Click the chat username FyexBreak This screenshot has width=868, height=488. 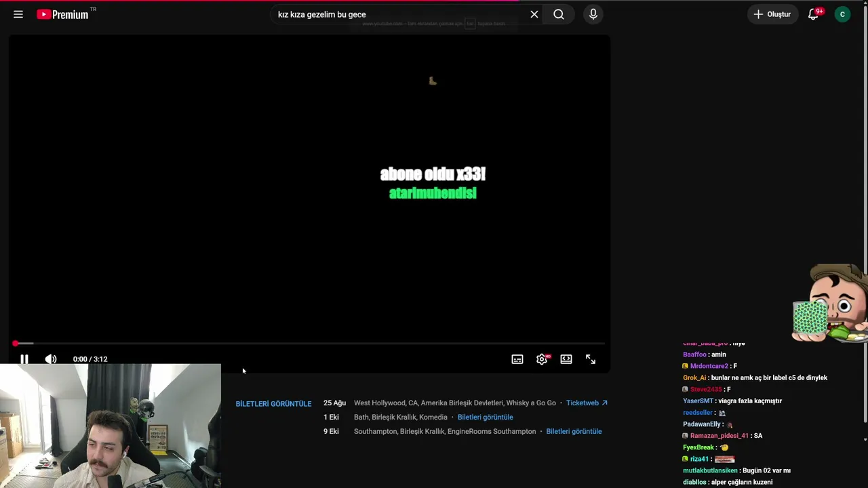click(x=698, y=447)
